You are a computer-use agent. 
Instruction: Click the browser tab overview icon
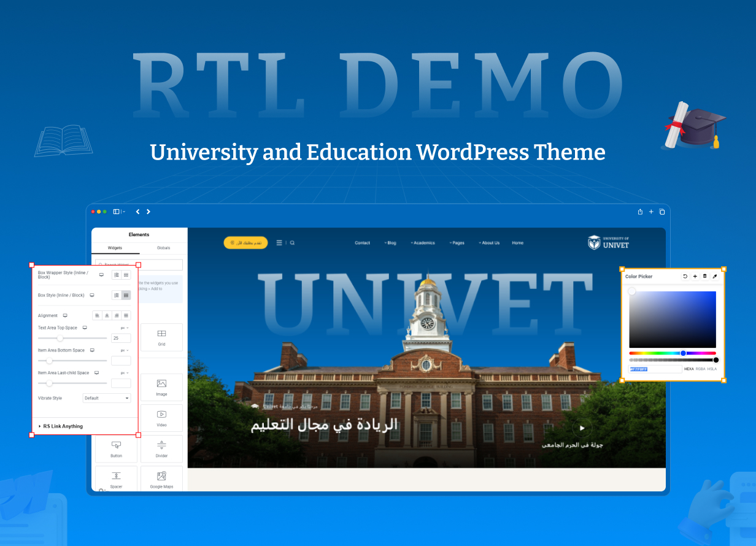[x=662, y=212]
